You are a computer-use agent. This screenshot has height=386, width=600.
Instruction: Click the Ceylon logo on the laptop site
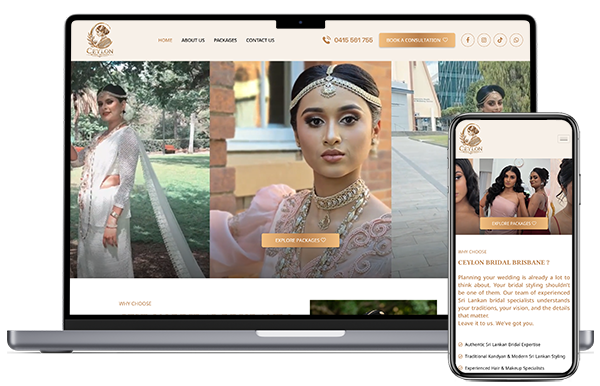point(100,40)
